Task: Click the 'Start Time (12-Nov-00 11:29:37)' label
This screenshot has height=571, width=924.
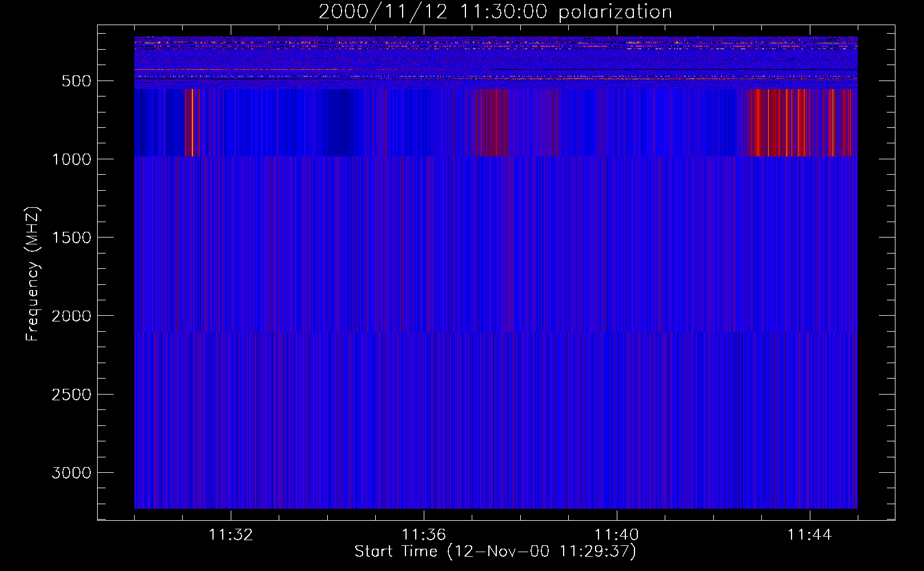Action: tap(495, 552)
